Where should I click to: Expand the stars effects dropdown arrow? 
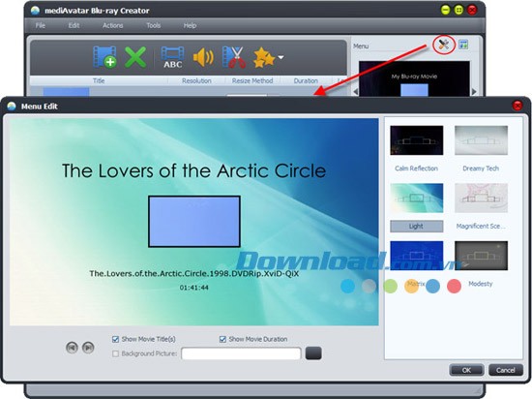coord(281,57)
